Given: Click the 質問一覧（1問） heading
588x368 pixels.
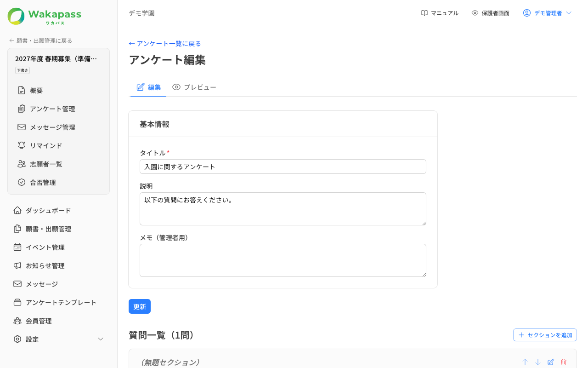Looking at the screenshot, I should pyautogui.click(x=164, y=335).
